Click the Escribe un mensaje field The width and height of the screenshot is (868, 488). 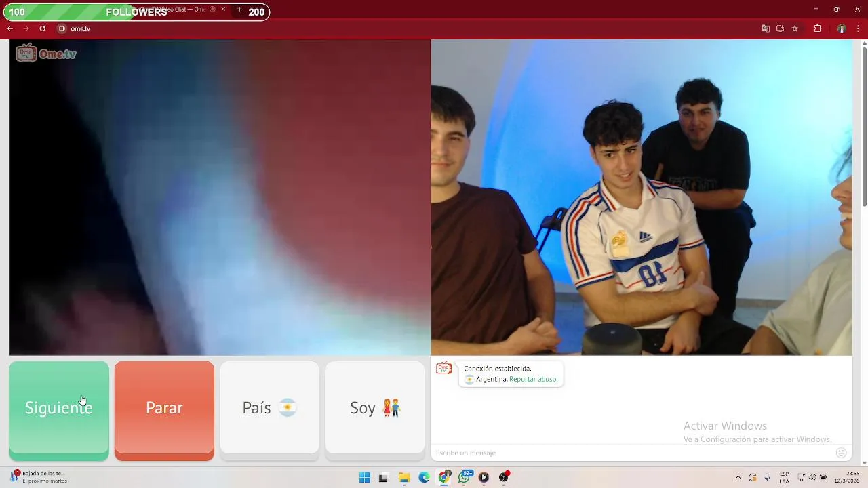click(631, 453)
